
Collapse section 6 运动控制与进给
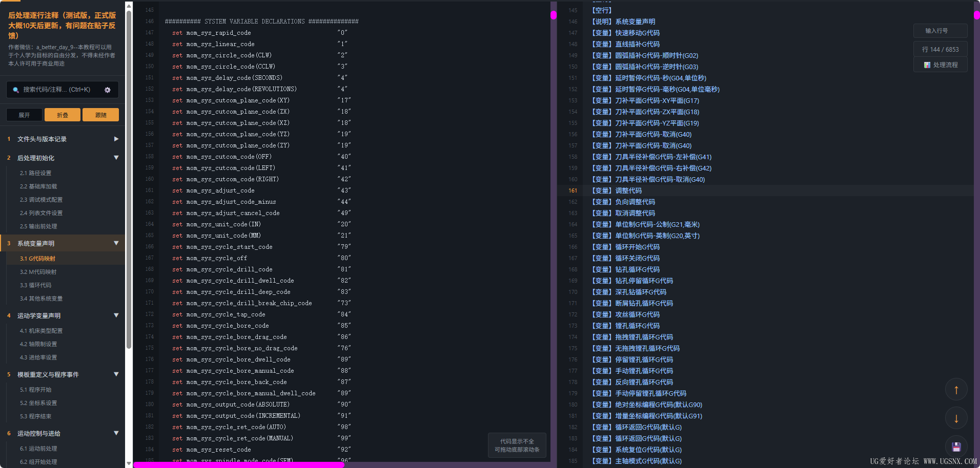[x=116, y=433]
